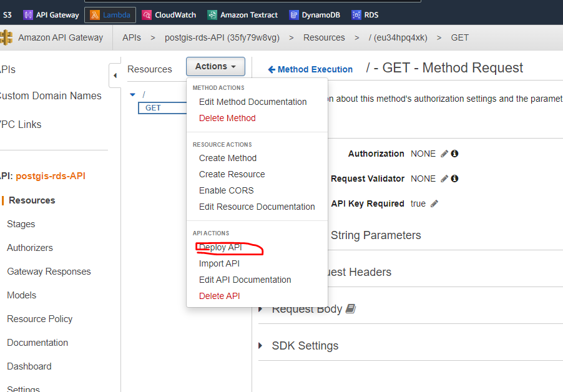This screenshot has width=563, height=392.
Task: Choose Create Method from menu
Action: 228,158
